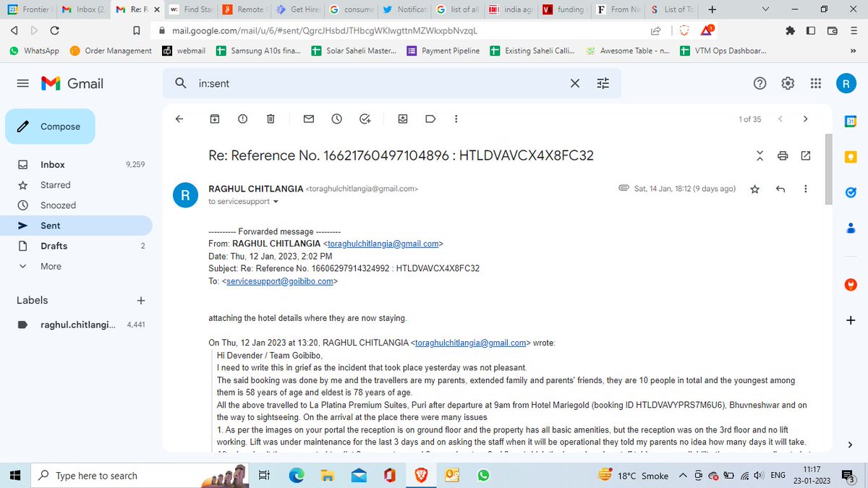Viewport: 868px width, 488px height.
Task: Delete this email with trash icon
Action: click(270, 119)
